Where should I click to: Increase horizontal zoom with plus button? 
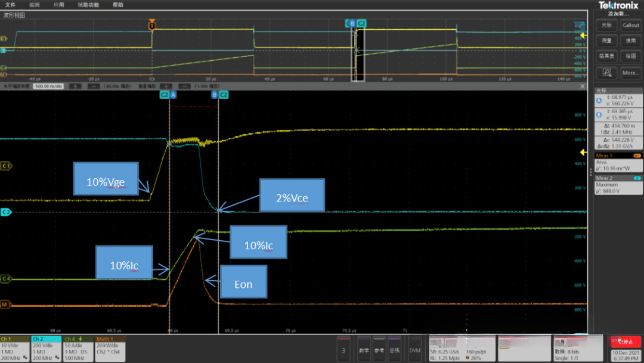[x=75, y=86]
